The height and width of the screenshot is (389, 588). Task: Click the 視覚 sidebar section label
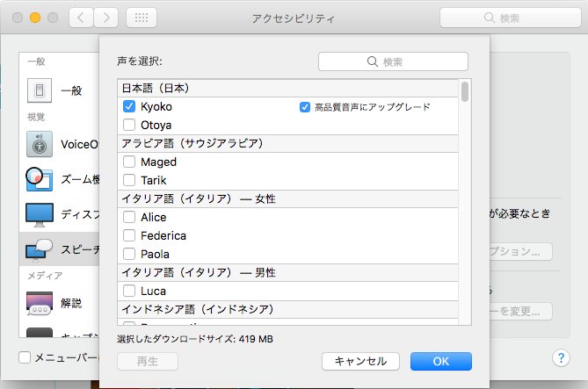pos(36,118)
